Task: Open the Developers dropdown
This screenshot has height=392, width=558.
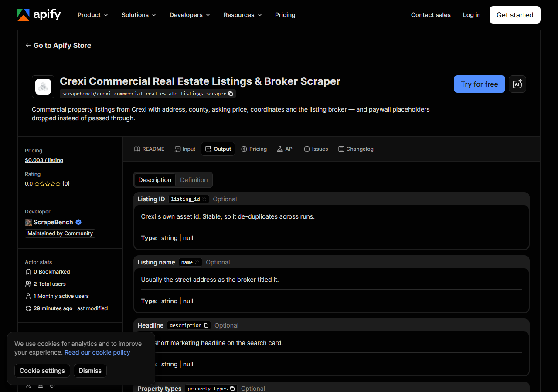Action: [190, 15]
